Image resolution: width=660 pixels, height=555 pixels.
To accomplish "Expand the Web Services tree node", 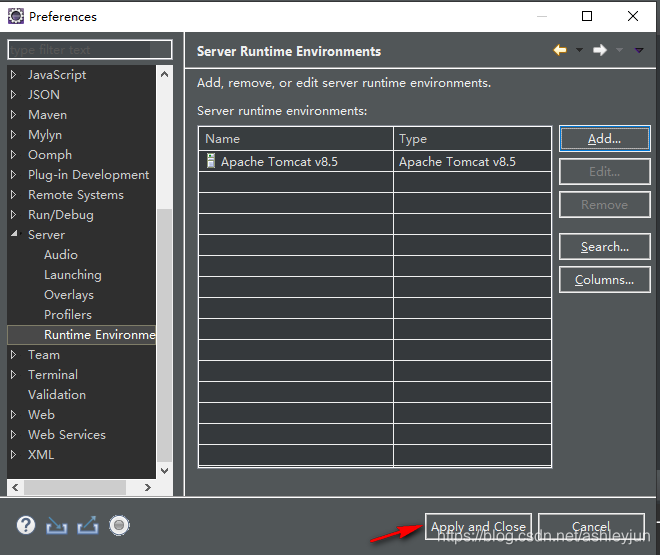I will pos(13,434).
